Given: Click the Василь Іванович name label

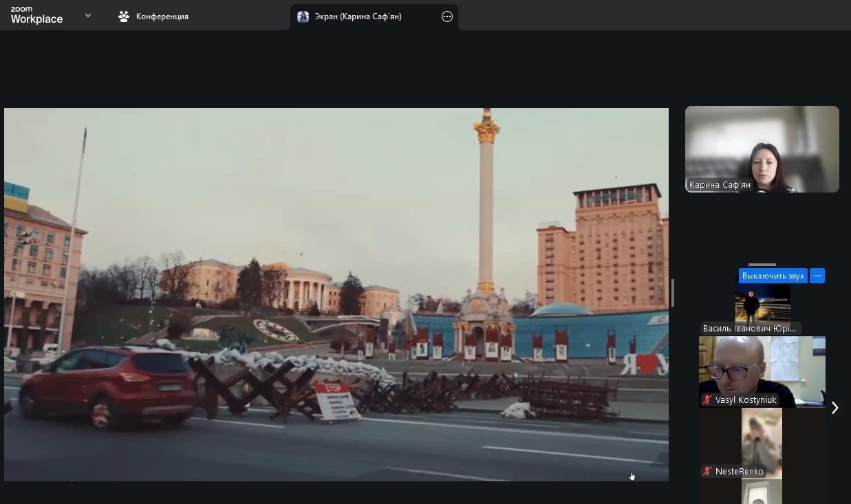Looking at the screenshot, I should click(x=749, y=329).
